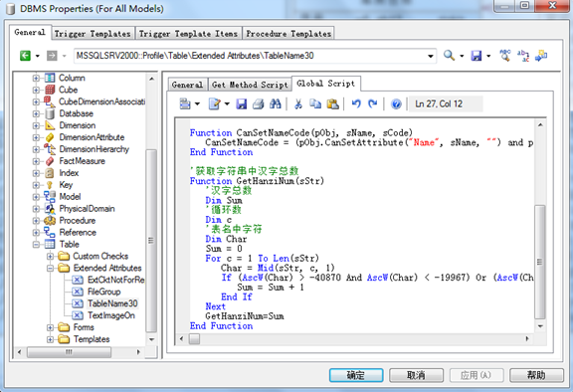Image resolution: width=573 pixels, height=392 pixels.
Task: Select the Cube tree node
Action: pyautogui.click(x=68, y=90)
